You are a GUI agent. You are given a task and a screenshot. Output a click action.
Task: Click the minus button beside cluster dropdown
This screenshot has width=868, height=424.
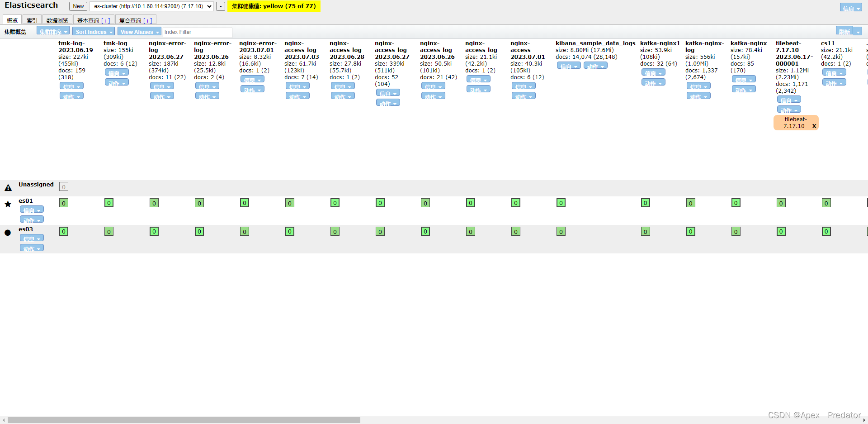(x=221, y=6)
